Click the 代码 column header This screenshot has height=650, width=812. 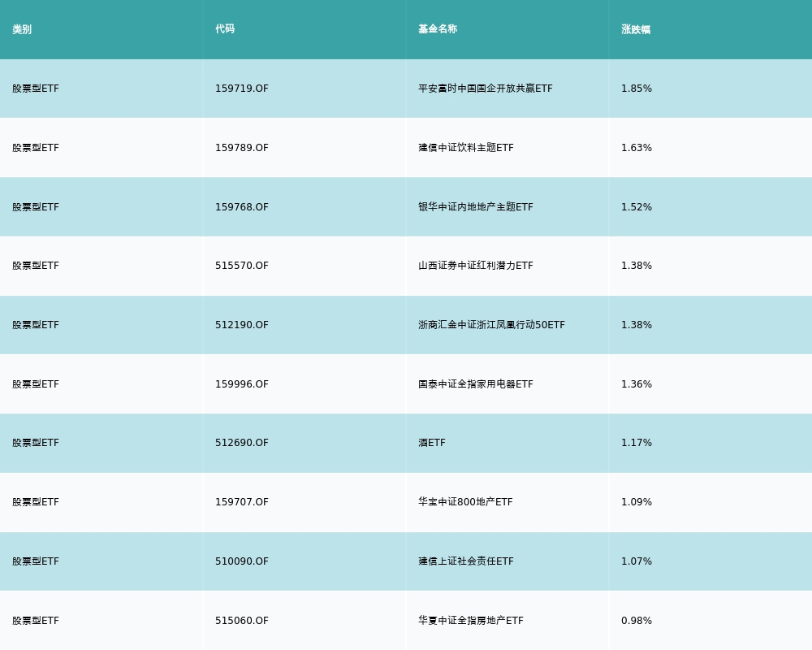(x=225, y=29)
